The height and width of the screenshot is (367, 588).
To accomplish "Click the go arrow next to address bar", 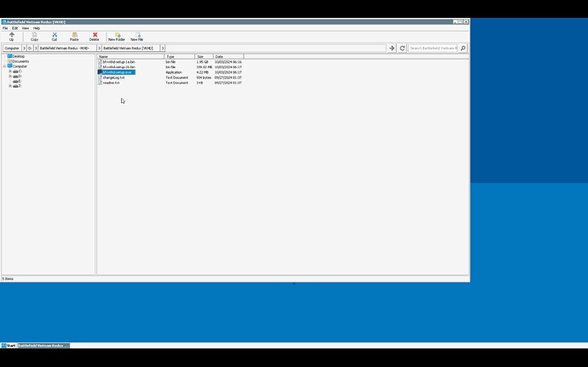I will (392, 49).
